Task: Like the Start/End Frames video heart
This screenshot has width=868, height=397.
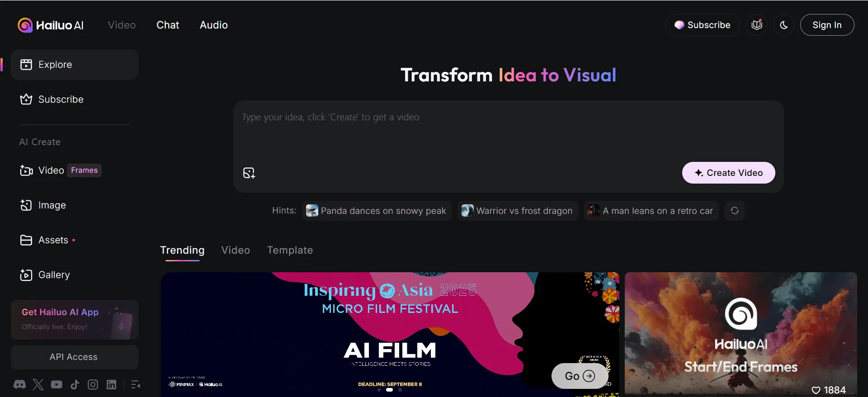Action: 816,390
